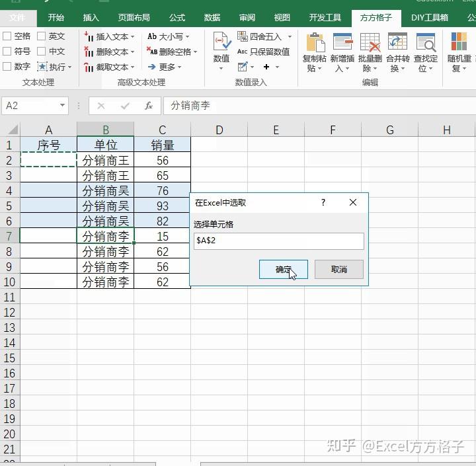Switch to the 公式 tab
The width and height of the screenshot is (476, 466).
point(177,18)
